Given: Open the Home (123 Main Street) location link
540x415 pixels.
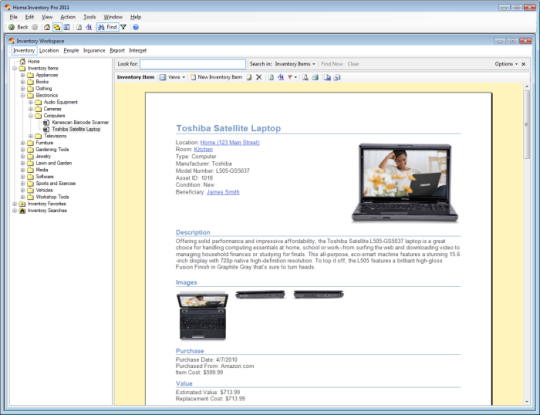Looking at the screenshot, I should coord(230,143).
